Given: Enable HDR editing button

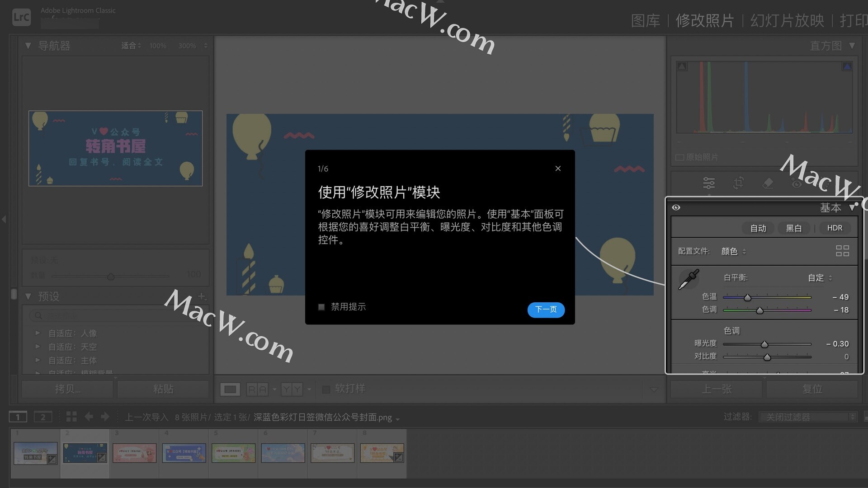Looking at the screenshot, I should (835, 228).
